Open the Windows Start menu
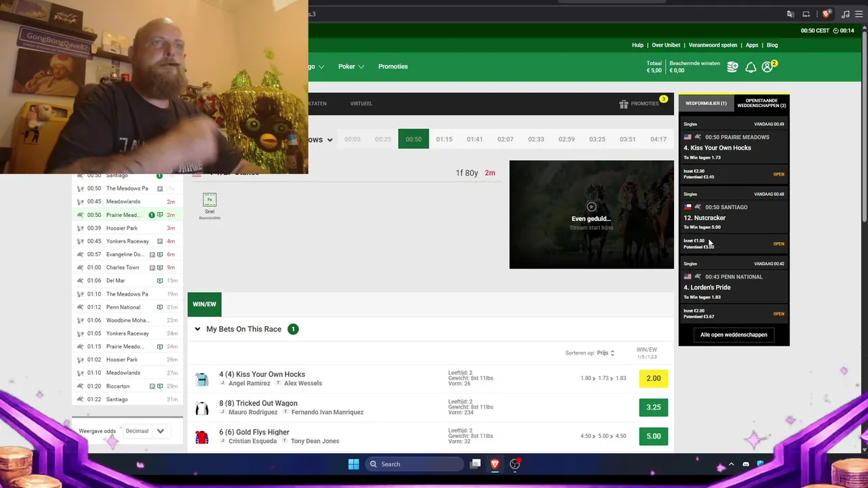 point(353,464)
